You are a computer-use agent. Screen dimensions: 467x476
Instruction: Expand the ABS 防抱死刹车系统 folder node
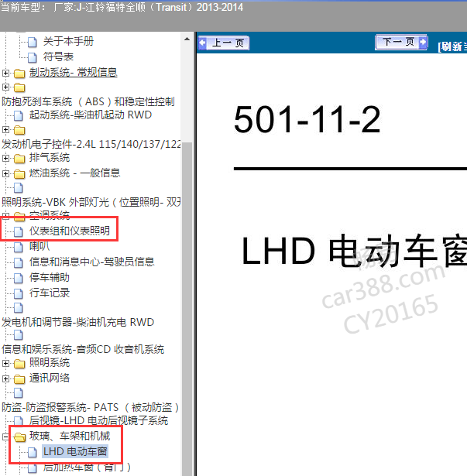(5, 87)
